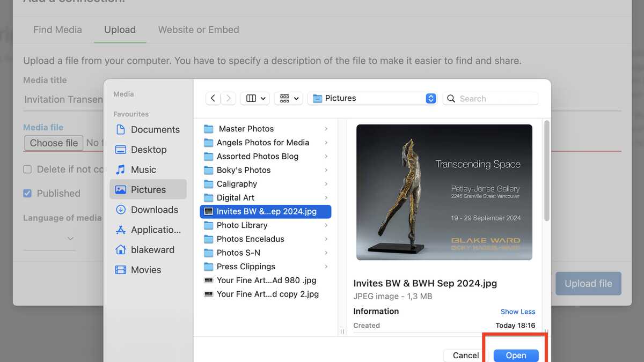The image size is (644, 362).
Task: Select Music in the sidebar
Action: tap(148, 169)
